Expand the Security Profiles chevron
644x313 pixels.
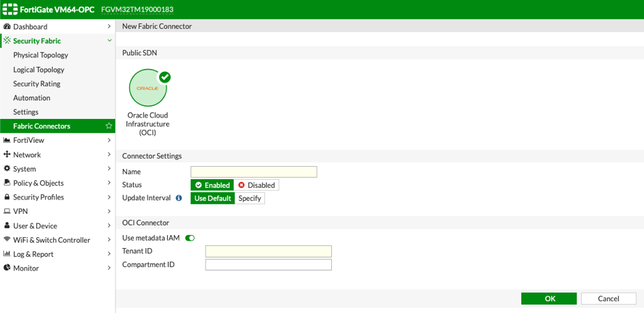point(109,198)
